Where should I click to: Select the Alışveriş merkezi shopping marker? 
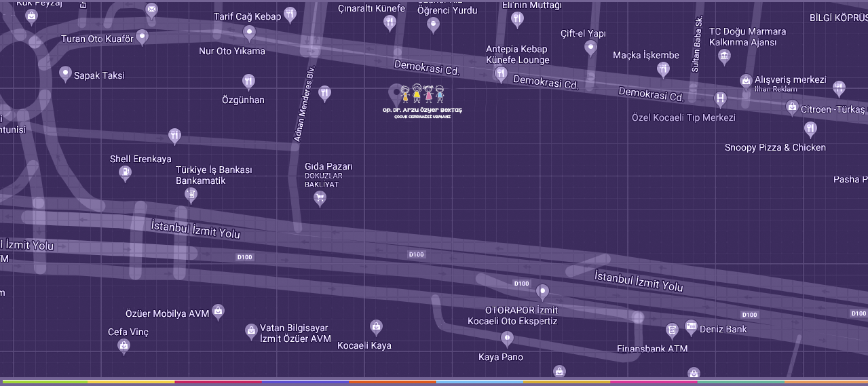click(746, 83)
